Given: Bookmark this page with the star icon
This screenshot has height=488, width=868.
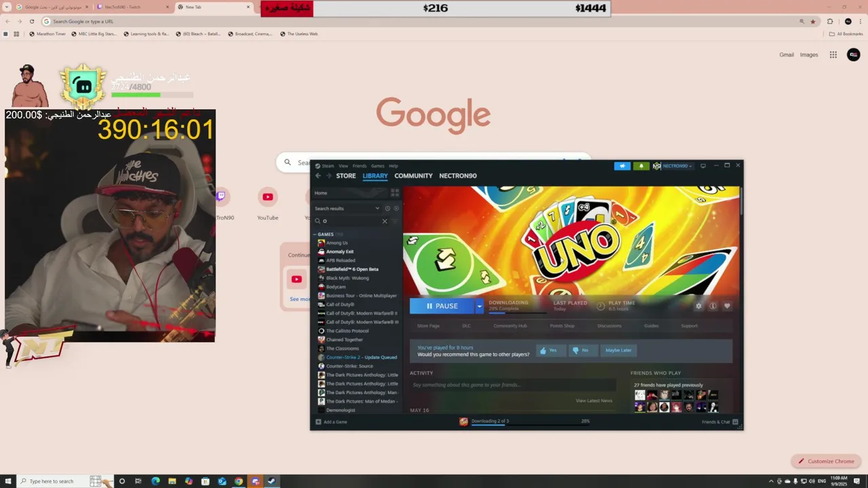Looking at the screenshot, I should coord(813,22).
